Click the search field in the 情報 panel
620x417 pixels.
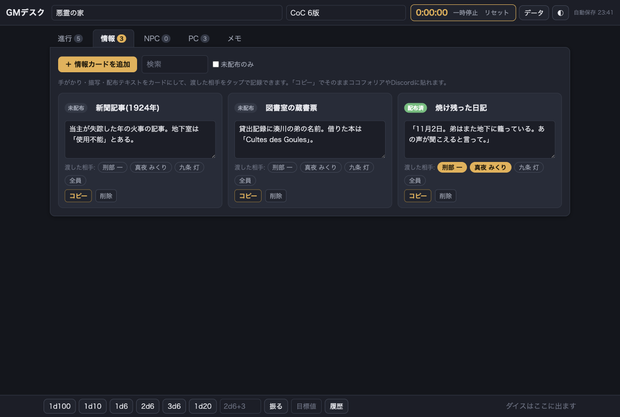point(174,64)
